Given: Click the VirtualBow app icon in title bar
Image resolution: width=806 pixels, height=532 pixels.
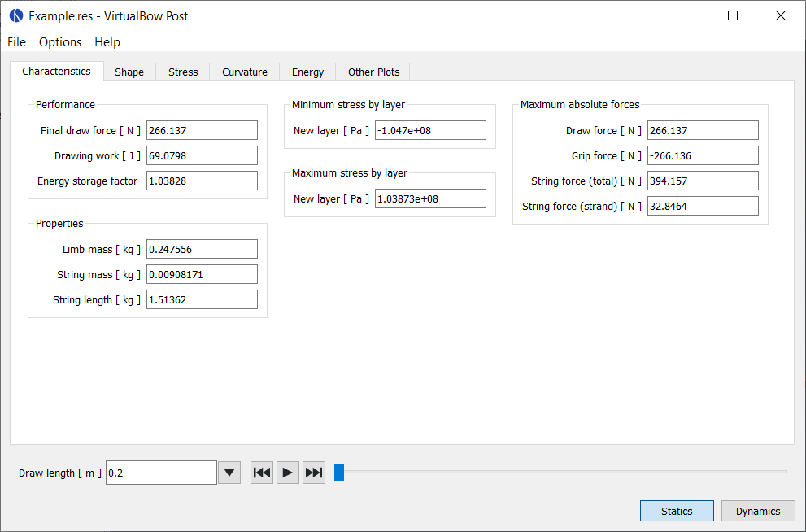Looking at the screenshot, I should [x=16, y=16].
